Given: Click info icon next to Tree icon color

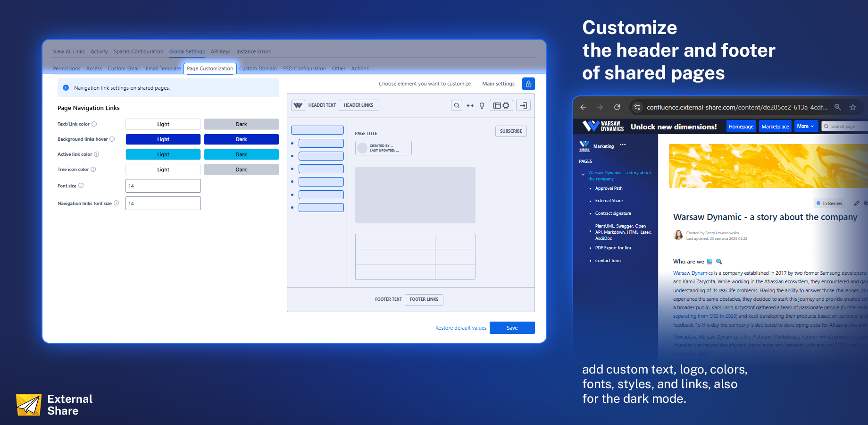Looking at the screenshot, I should [93, 170].
